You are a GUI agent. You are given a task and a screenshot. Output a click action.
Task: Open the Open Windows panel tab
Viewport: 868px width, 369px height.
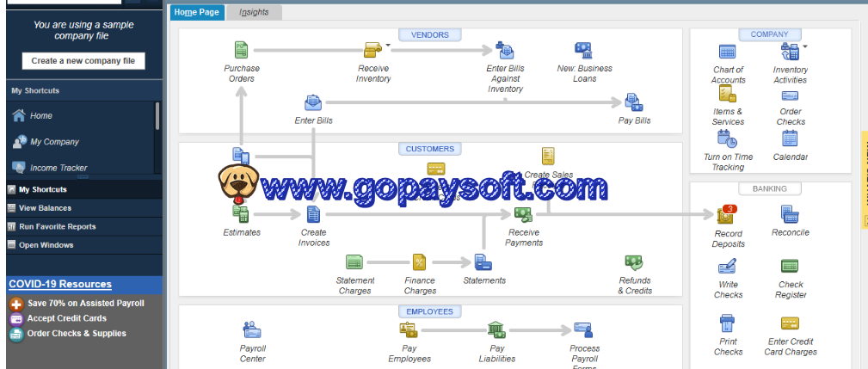[84, 245]
